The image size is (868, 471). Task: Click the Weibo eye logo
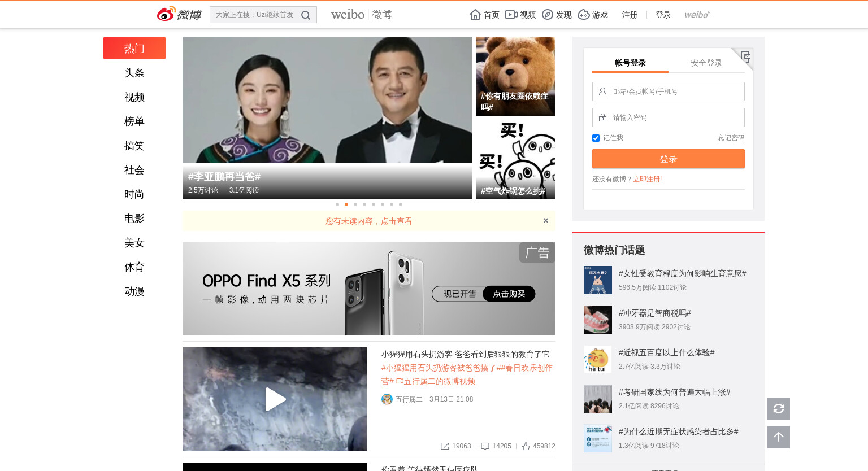coord(166,14)
